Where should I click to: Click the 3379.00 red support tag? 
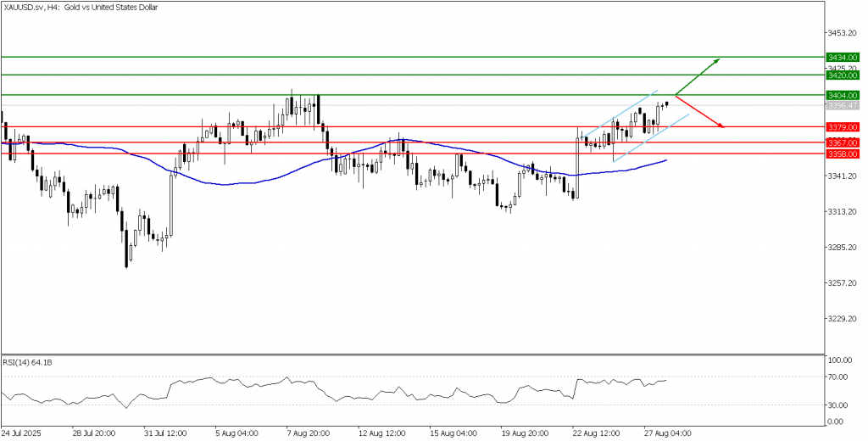tap(843, 126)
